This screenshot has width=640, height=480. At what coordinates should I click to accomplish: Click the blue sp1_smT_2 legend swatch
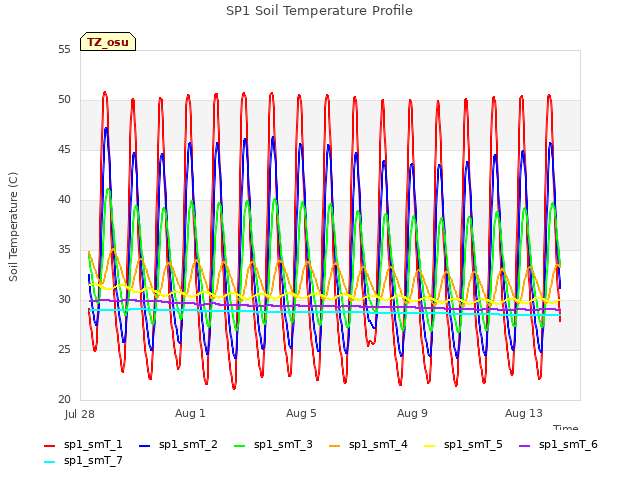pos(144,446)
